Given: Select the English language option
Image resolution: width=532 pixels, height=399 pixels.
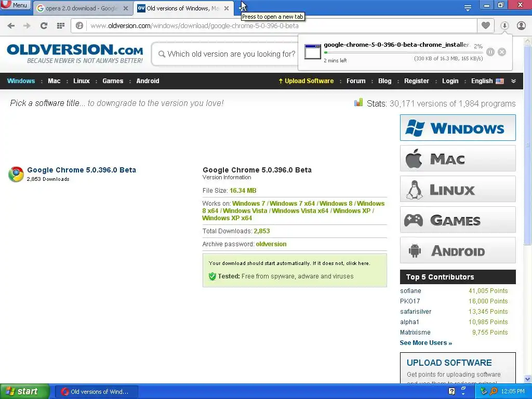Looking at the screenshot, I should 487,81.
